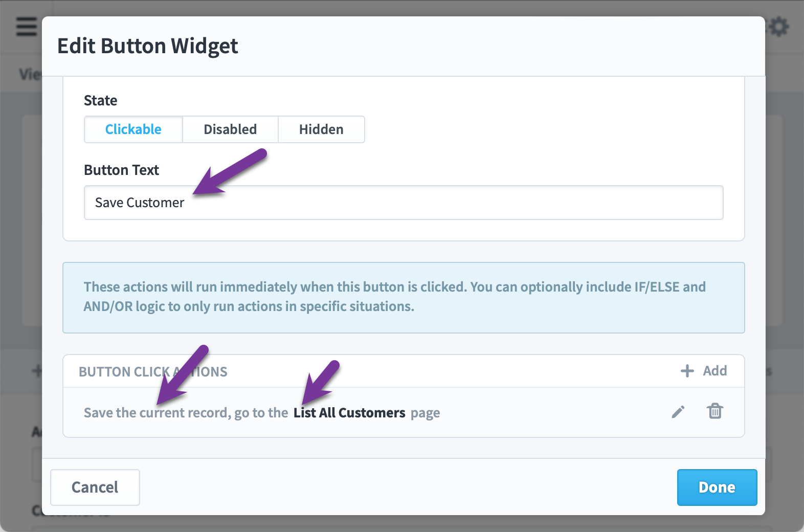Click the State section label
Screen dimensions: 804x532
[101, 100]
